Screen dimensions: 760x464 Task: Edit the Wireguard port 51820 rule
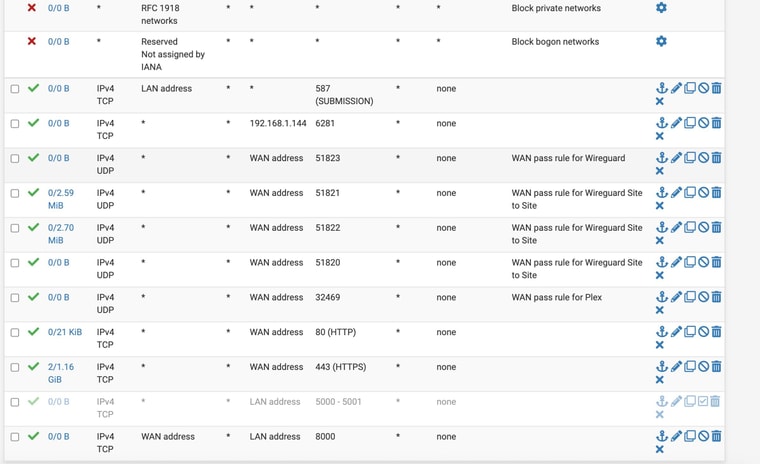[x=676, y=262]
